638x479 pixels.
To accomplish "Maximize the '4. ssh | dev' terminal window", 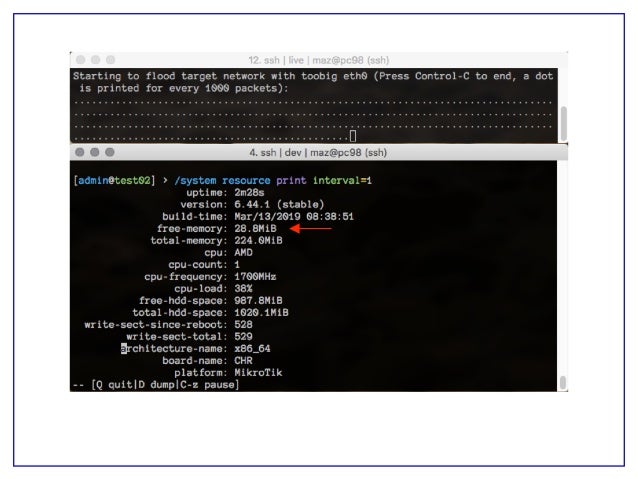I will 110,152.
